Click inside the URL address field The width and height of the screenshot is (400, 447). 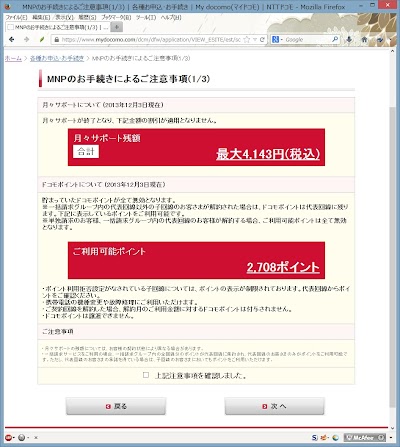[x=151, y=40]
